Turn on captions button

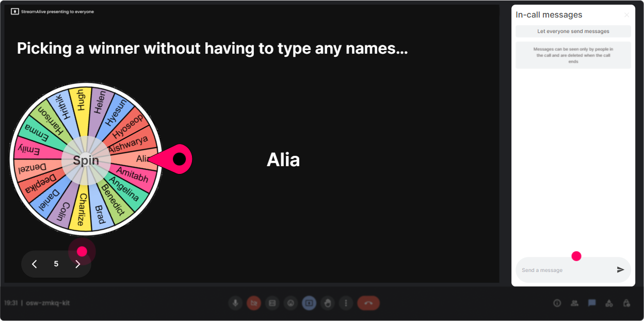272,303
